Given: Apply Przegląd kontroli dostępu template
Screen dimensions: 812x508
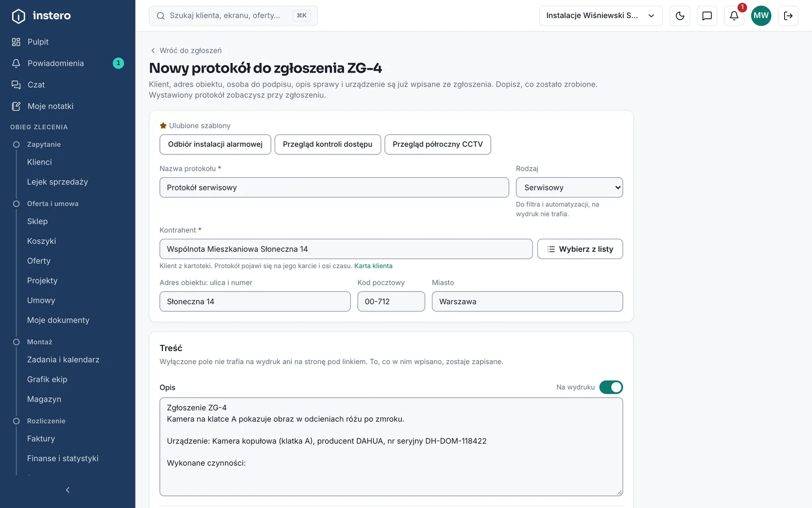Looking at the screenshot, I should [x=328, y=144].
